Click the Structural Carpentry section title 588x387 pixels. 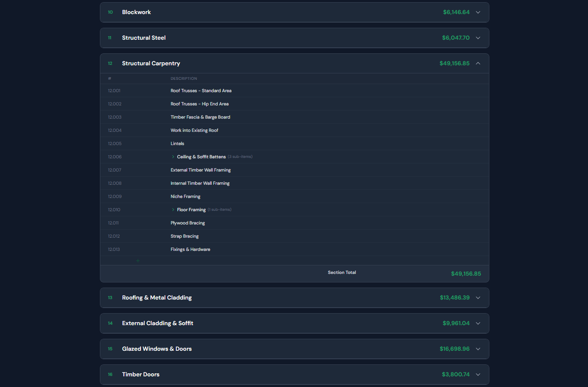(x=151, y=64)
